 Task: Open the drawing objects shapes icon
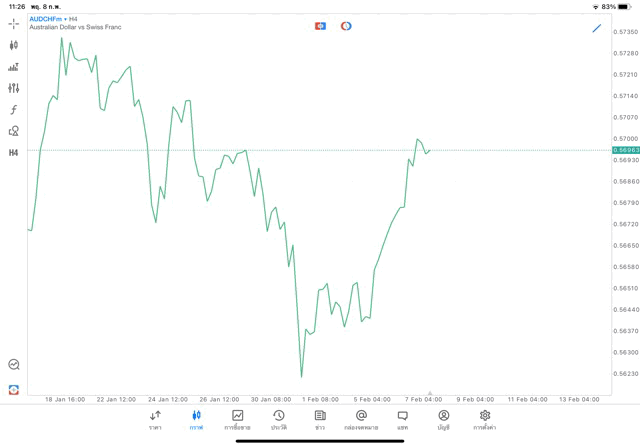[13, 131]
